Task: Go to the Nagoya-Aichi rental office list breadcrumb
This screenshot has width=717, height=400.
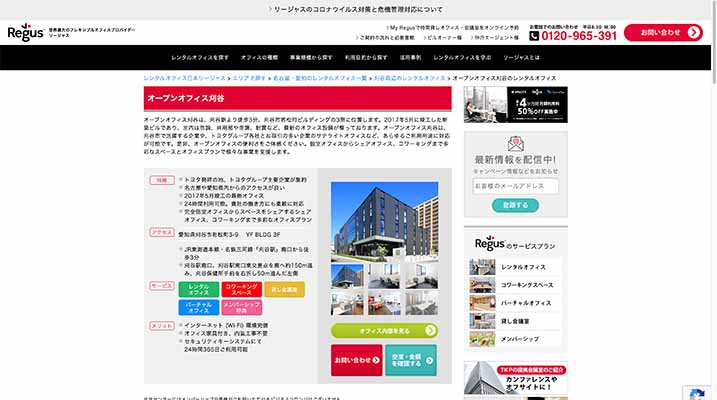Action: pos(320,78)
